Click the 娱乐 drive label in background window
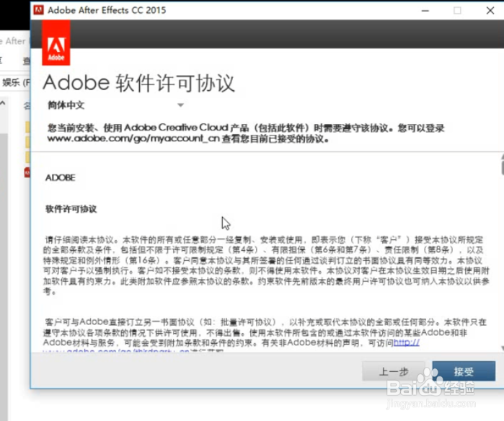Image resolution: width=504 pixels, height=421 pixels. (x=16, y=82)
